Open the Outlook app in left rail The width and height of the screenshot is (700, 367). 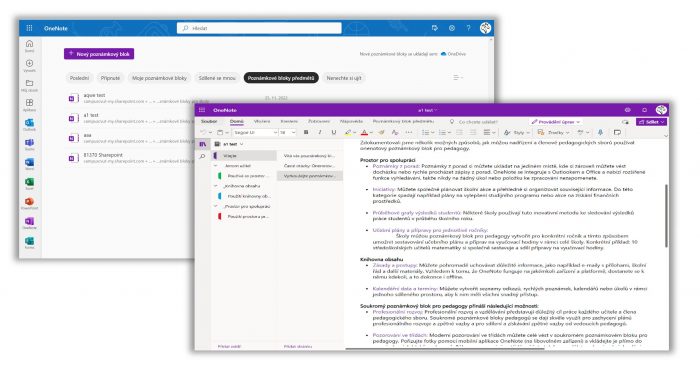pyautogui.click(x=29, y=124)
